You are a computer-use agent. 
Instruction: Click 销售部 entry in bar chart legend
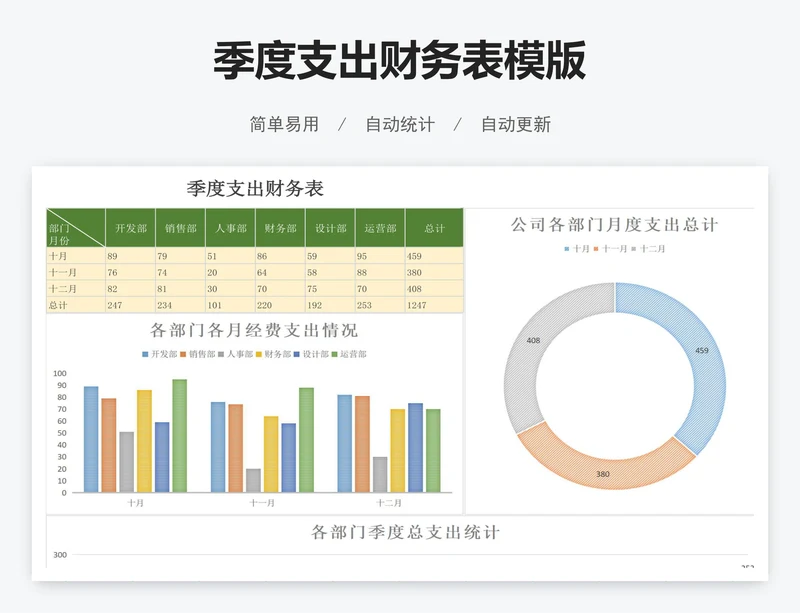pos(198,354)
